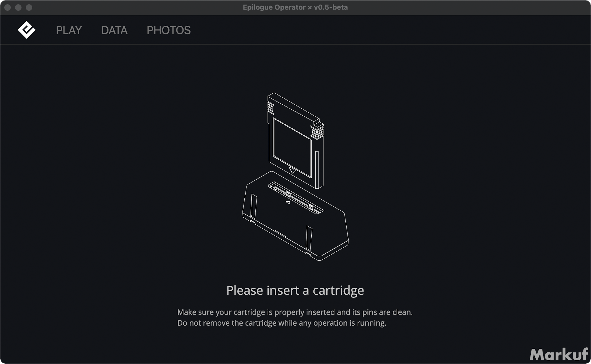Click the 'Do not remove the cartridge' warning
This screenshot has width=591, height=364.
pos(281,323)
